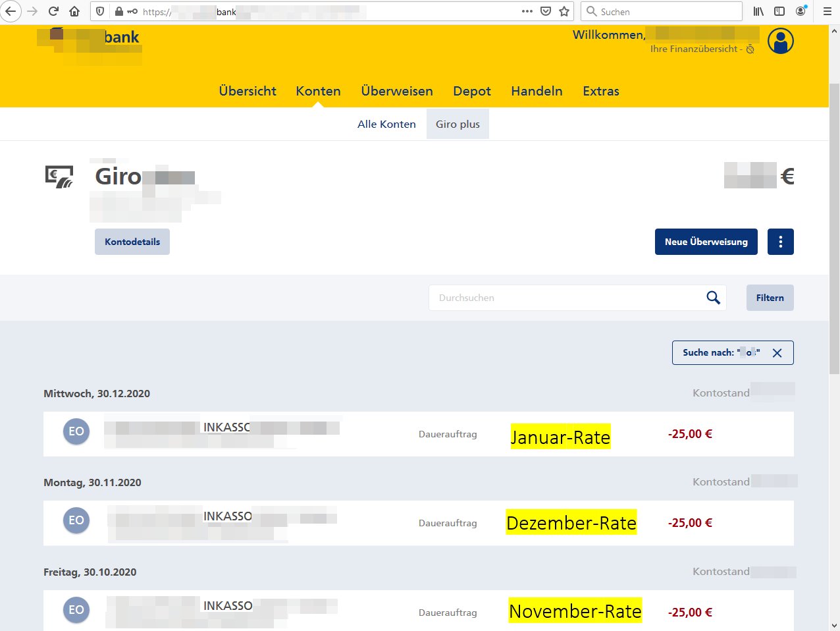Viewport: 840px width, 631px height.
Task: Open the Firefox hamburger menu
Action: pyautogui.click(x=827, y=11)
